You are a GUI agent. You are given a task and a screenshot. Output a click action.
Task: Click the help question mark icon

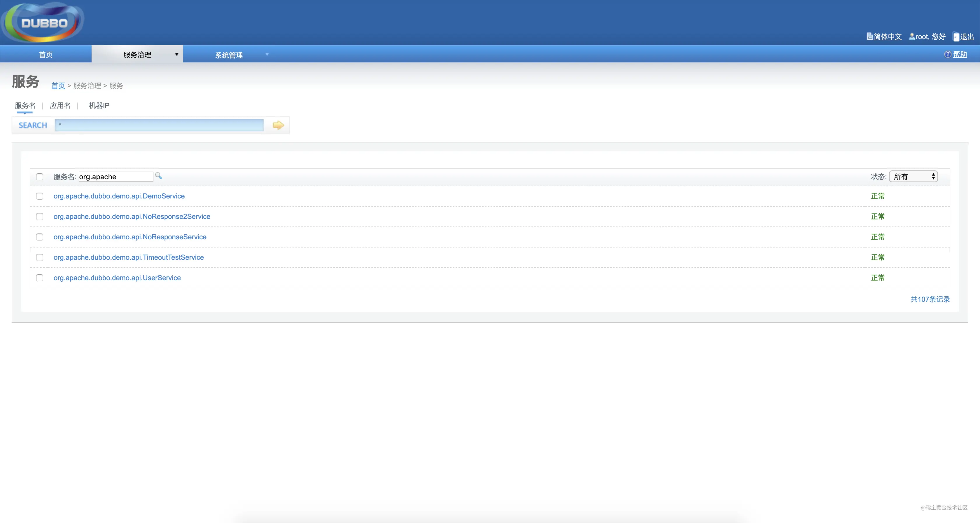click(x=947, y=55)
